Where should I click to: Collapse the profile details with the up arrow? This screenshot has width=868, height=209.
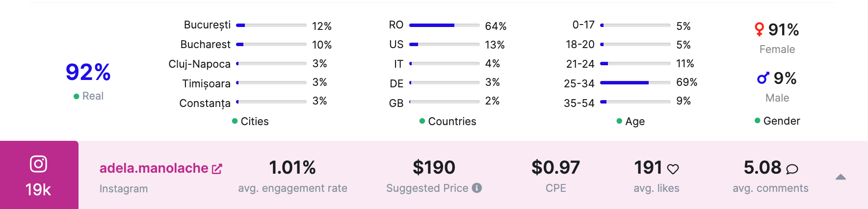click(841, 177)
